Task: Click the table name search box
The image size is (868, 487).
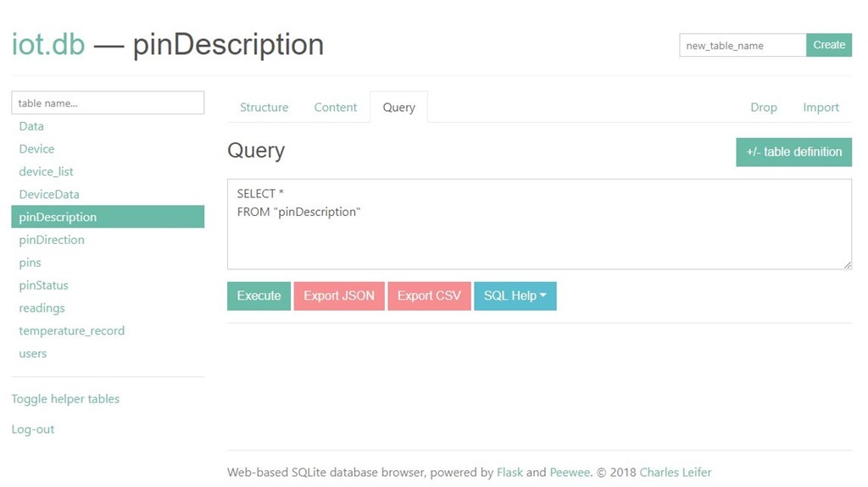Action: (108, 103)
